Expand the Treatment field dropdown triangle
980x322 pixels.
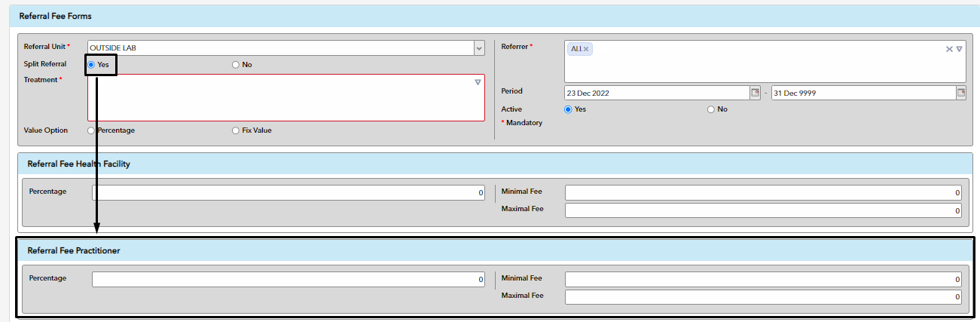[478, 82]
